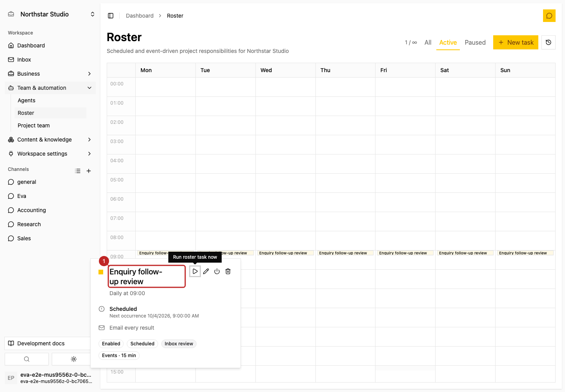Viewport: 565px width, 392px height.
Task: Open Development docs
Action: pyautogui.click(x=47, y=343)
